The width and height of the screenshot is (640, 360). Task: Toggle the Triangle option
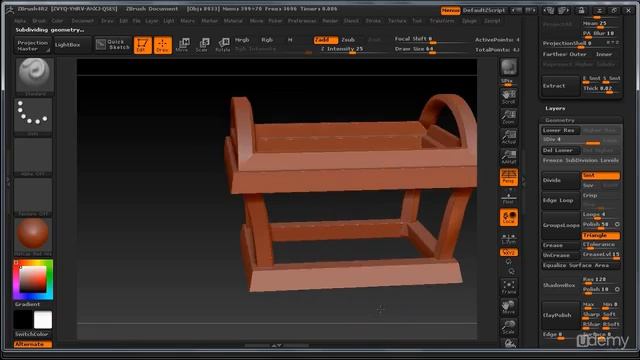pos(601,236)
